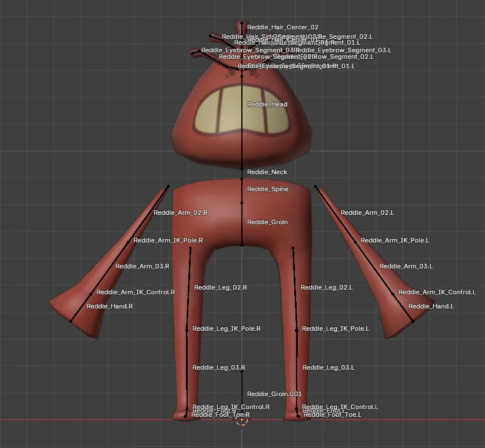The height and width of the screenshot is (448, 485).
Task: Select the Reddie_Hand.L bone label
Action: tap(431, 306)
